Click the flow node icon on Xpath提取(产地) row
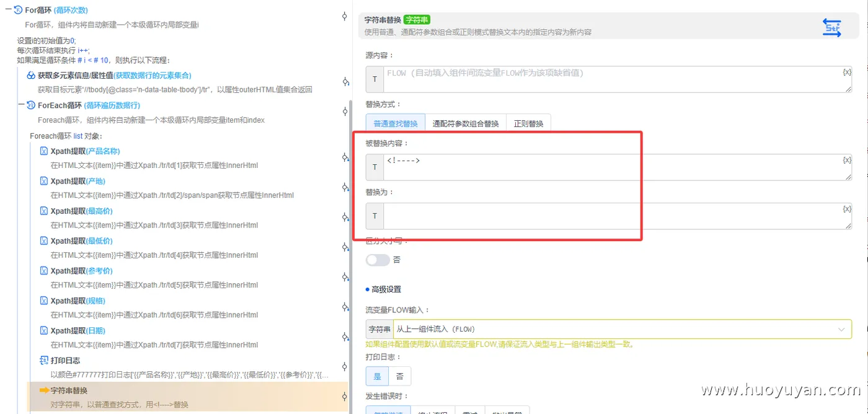The image size is (868, 414). point(345,187)
